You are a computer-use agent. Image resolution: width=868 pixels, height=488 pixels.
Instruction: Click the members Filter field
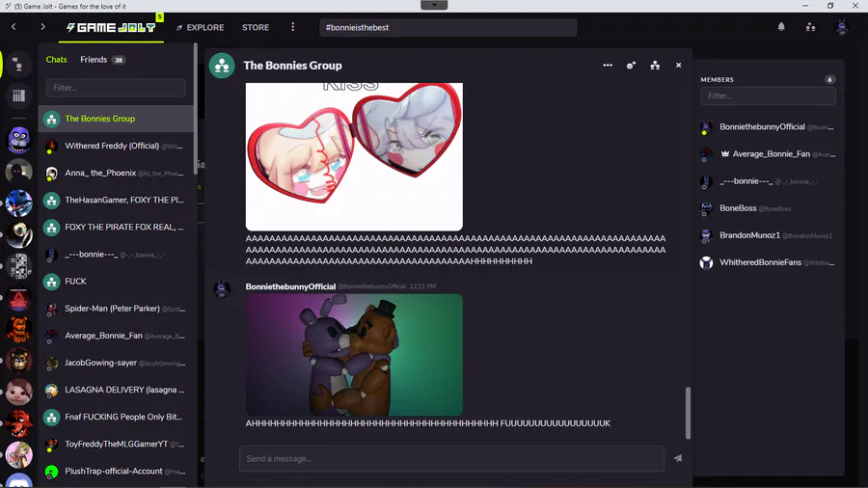768,95
